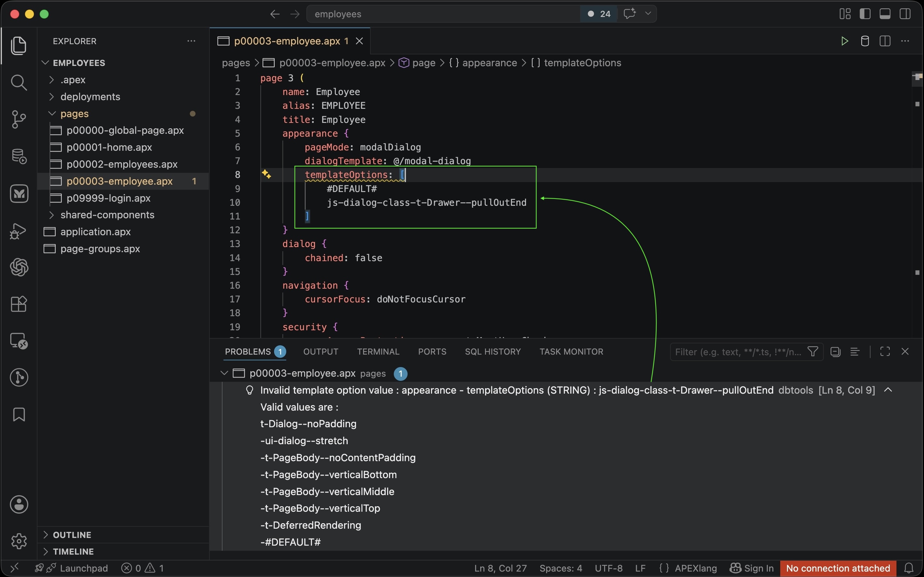The width and height of the screenshot is (924, 577).
Task: Toggle view as tree/table in Problems panel
Action: (x=855, y=352)
